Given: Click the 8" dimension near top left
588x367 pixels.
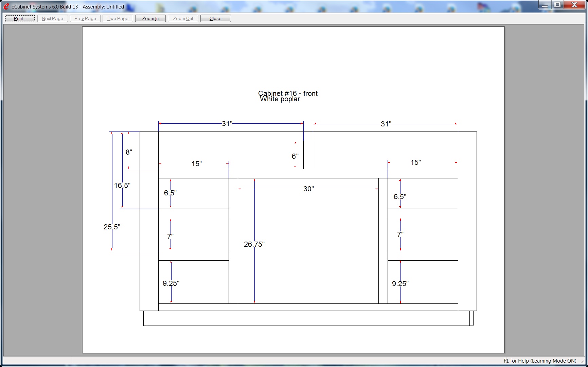Looking at the screenshot, I should point(128,152).
